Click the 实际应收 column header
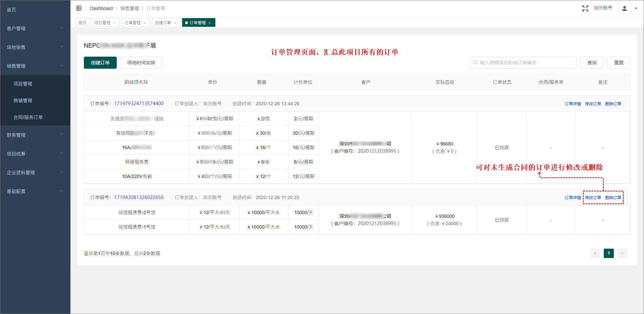This screenshot has width=644, height=314. (445, 82)
